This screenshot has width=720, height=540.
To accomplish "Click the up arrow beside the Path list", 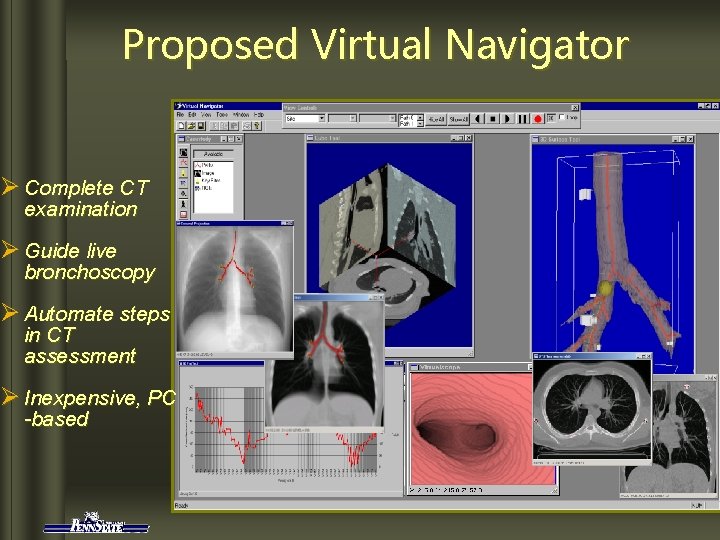I will pyautogui.click(x=420, y=118).
